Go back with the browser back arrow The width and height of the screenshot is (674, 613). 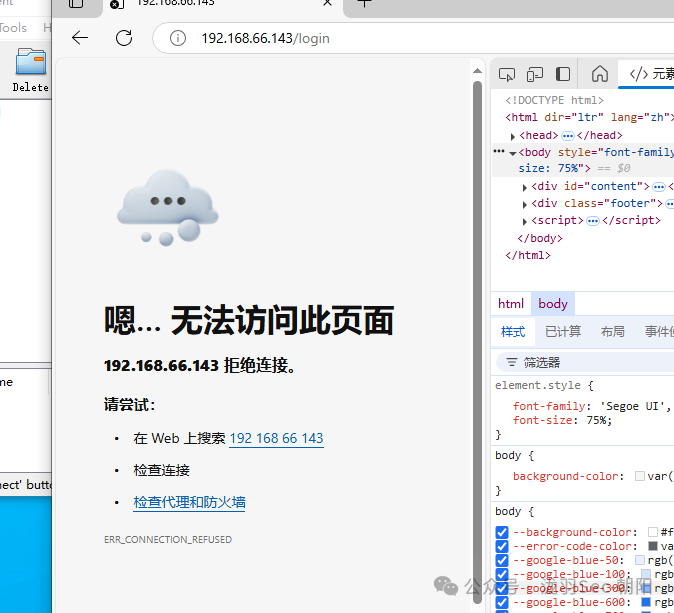(80, 38)
